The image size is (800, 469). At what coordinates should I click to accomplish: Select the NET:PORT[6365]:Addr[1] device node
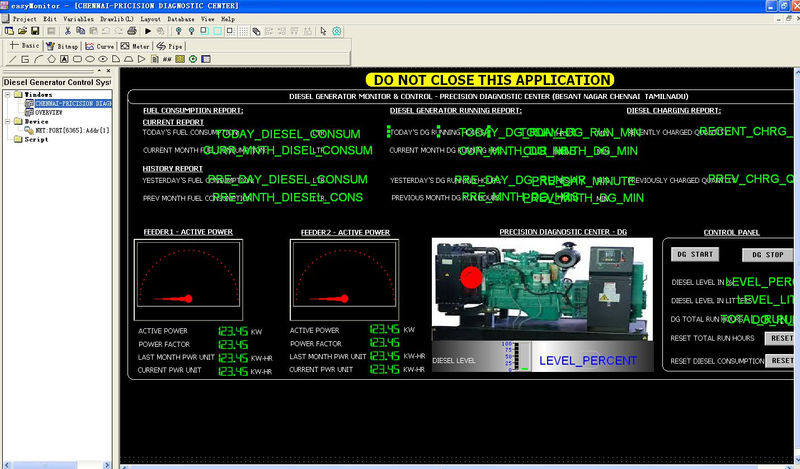click(72, 130)
